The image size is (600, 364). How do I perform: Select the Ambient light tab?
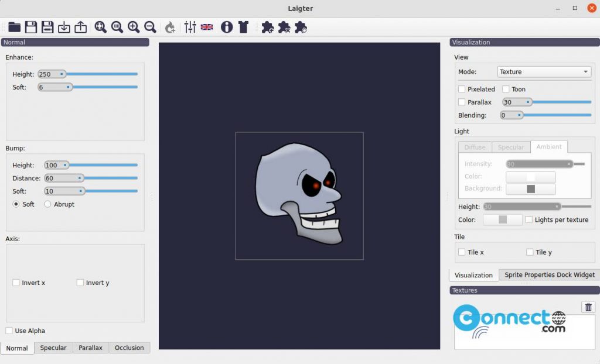coord(549,147)
